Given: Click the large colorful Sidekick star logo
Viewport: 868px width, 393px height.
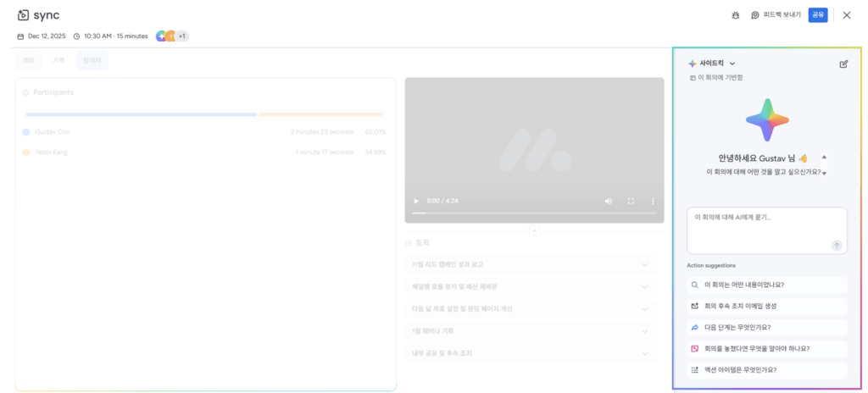Looking at the screenshot, I should 767,119.
